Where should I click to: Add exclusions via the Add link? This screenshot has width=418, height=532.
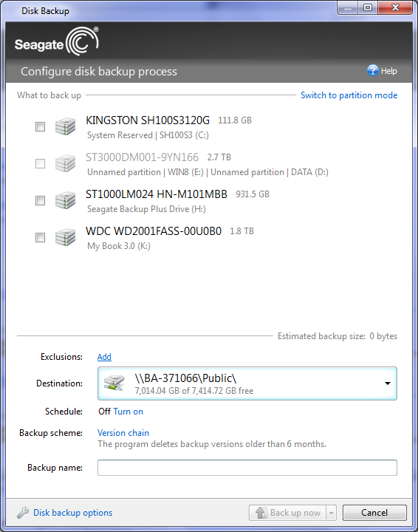(x=104, y=357)
